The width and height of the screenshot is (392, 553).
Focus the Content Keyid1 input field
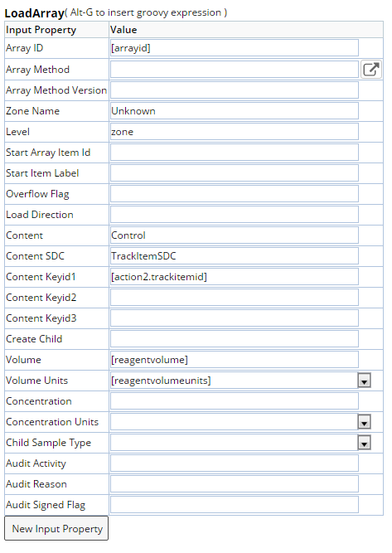click(235, 277)
